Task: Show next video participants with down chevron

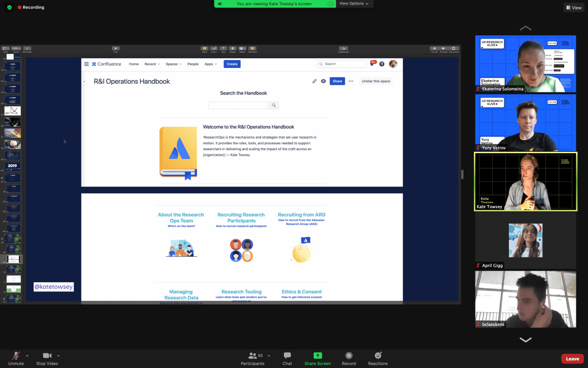Action: click(x=525, y=340)
